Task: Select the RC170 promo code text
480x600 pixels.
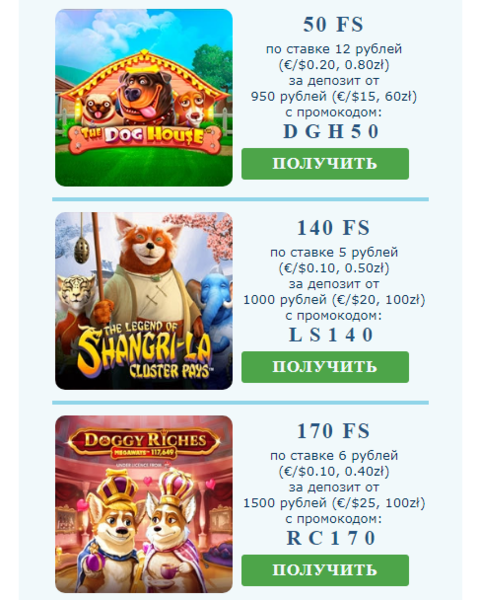Action: pos(331,538)
